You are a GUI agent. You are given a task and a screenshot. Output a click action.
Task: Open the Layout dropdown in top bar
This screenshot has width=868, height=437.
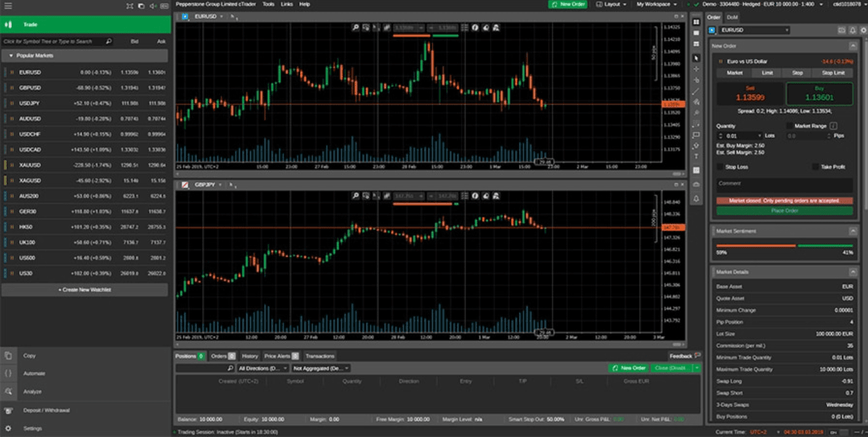pos(611,4)
